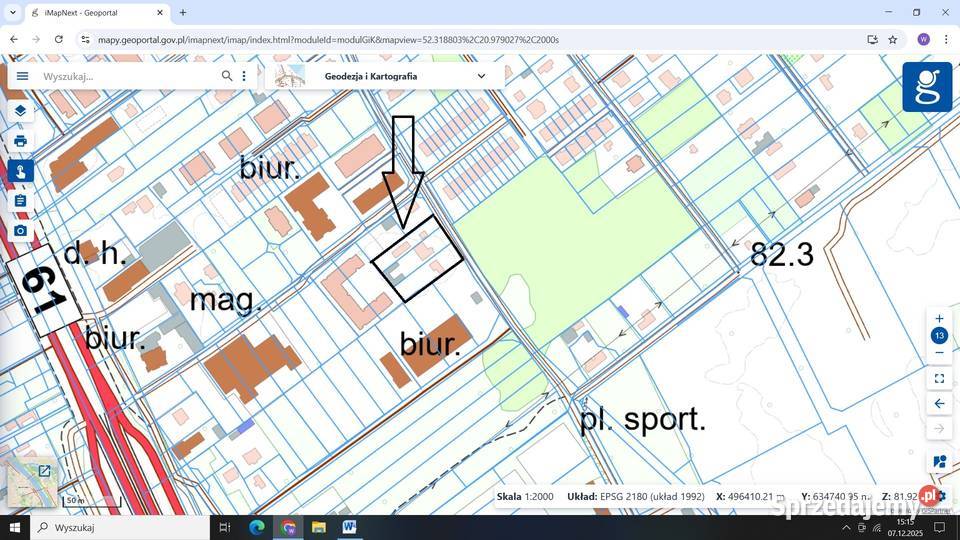The width and height of the screenshot is (960, 540).
Task: Bookmark this page with star icon
Action: point(893,39)
